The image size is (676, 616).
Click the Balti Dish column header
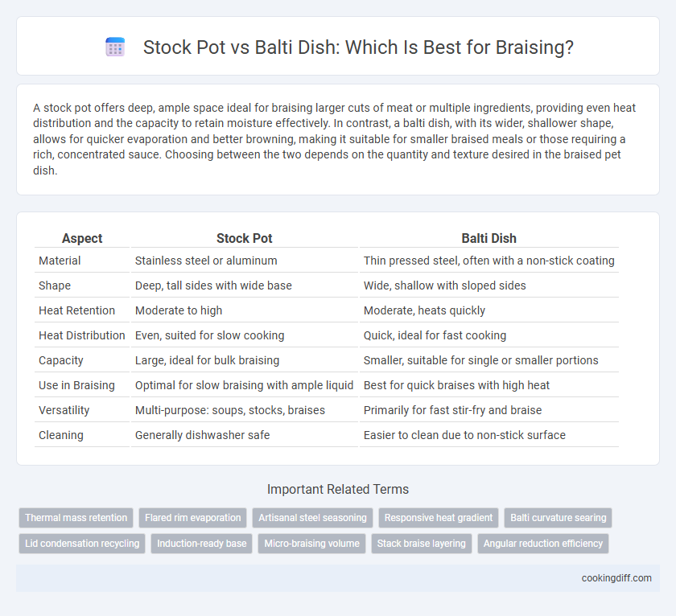tap(489, 238)
